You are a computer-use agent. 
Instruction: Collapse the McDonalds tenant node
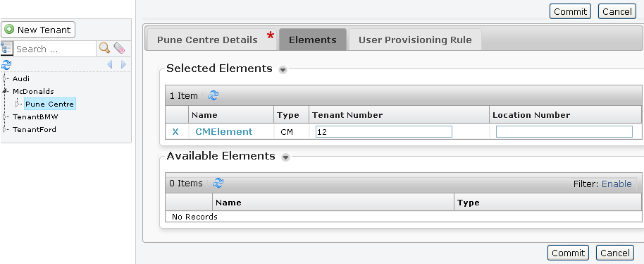click(x=6, y=91)
